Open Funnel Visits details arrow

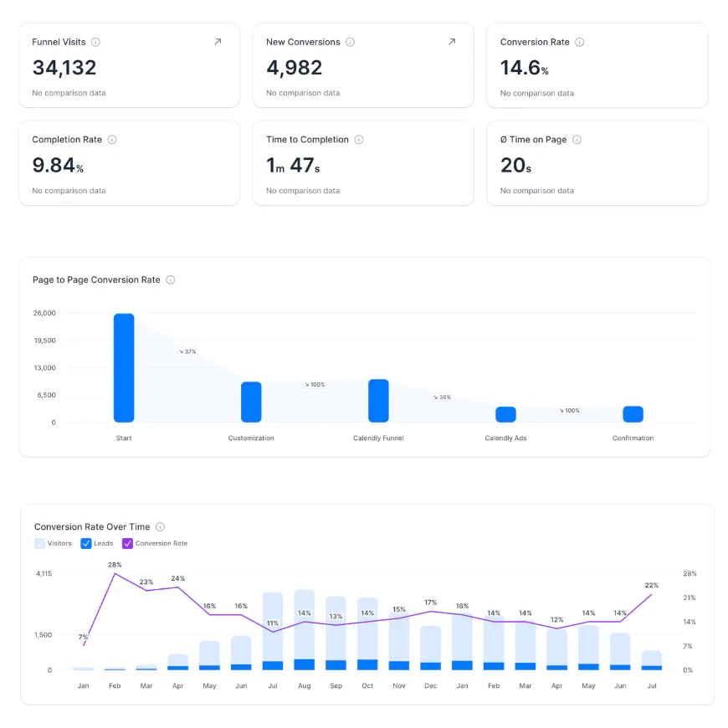(x=218, y=42)
